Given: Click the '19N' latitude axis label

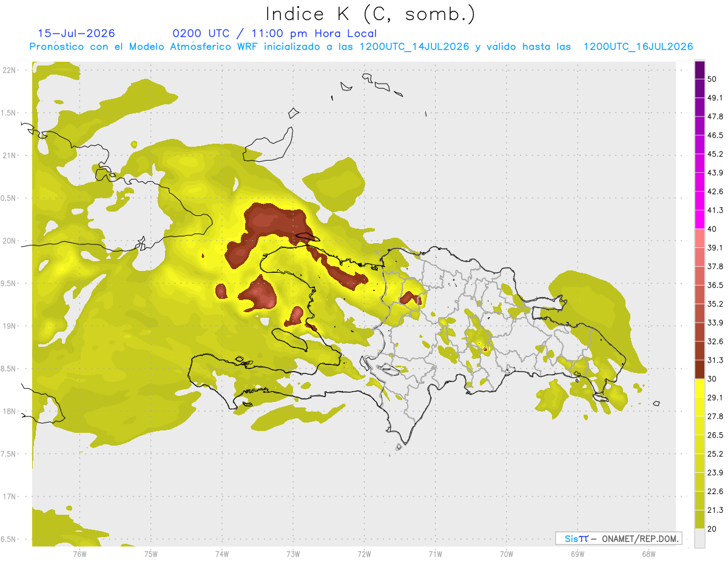Looking at the screenshot, I should (x=10, y=326).
